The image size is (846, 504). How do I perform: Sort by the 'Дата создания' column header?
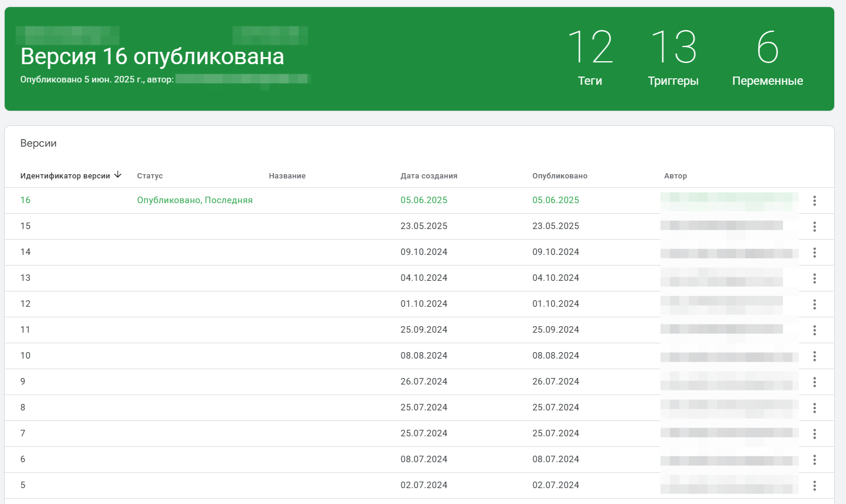point(429,175)
